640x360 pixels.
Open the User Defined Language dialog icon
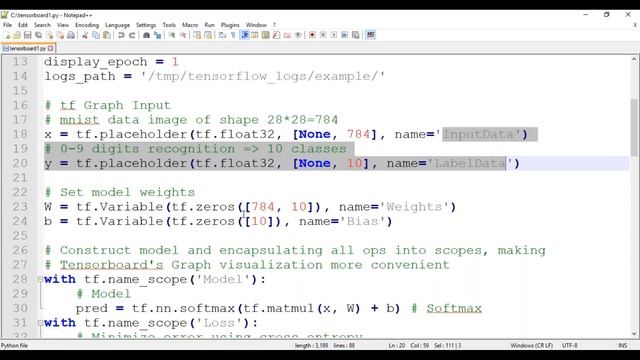tap(256, 35)
